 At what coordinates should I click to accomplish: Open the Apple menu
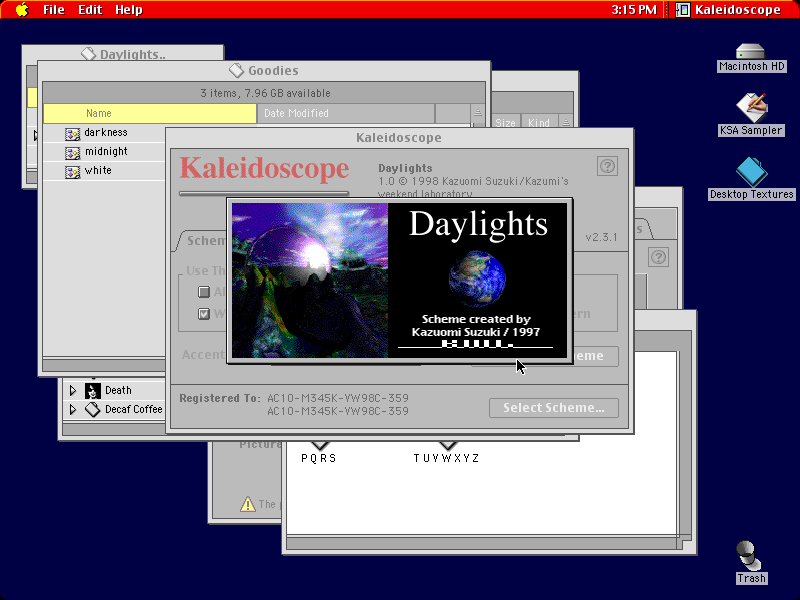click(22, 9)
